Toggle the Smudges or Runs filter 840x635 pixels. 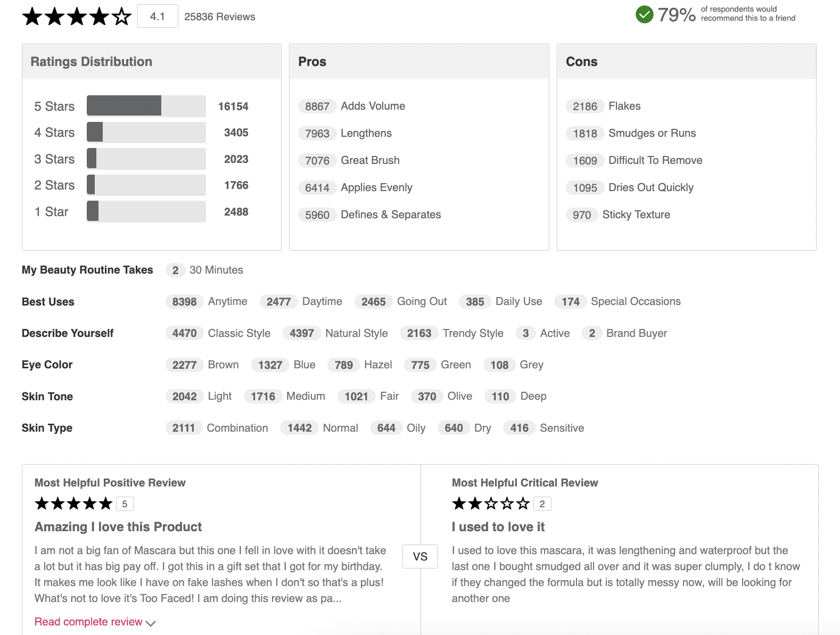coord(652,133)
